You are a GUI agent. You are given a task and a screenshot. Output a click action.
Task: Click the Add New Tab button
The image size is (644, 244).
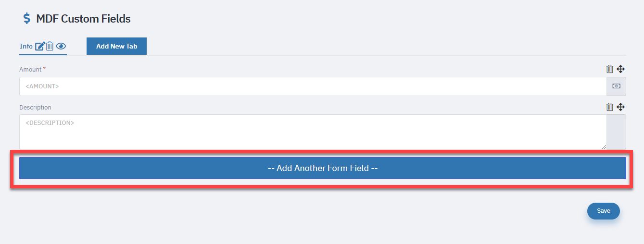tap(116, 46)
